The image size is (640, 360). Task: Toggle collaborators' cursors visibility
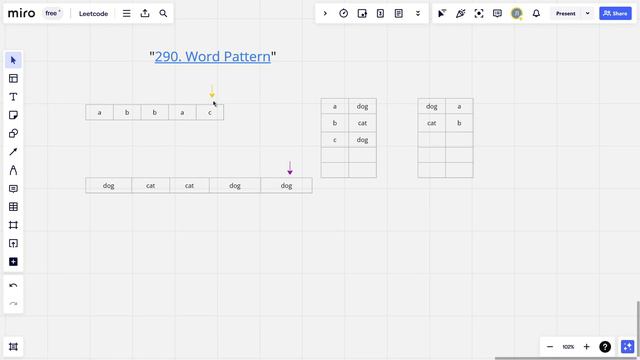[x=442, y=13]
